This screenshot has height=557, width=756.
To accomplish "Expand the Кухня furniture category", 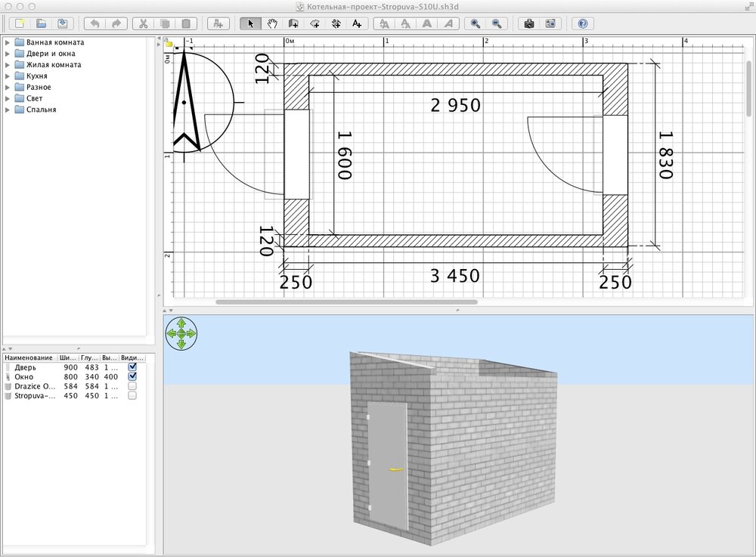I will click(x=8, y=76).
